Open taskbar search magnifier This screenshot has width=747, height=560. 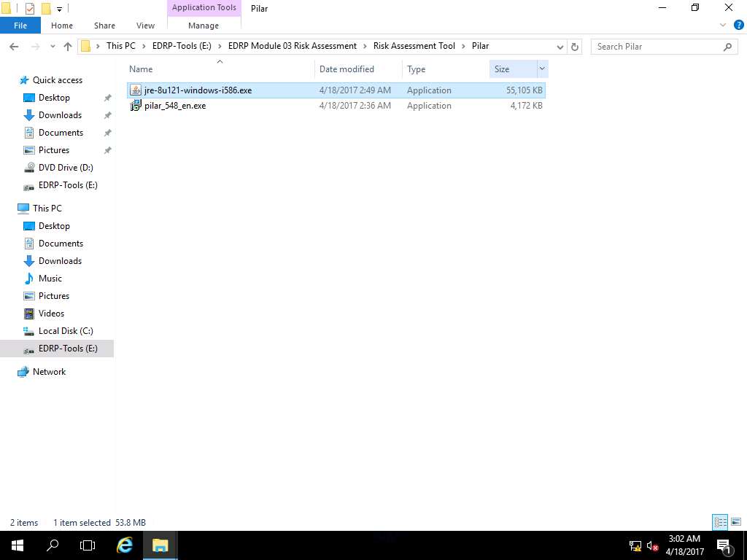[x=53, y=545]
